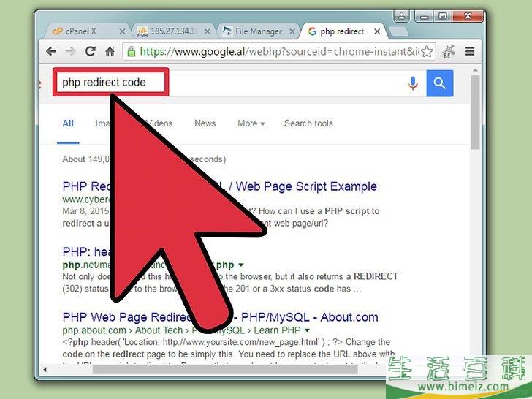Select the All results filter

click(68, 123)
